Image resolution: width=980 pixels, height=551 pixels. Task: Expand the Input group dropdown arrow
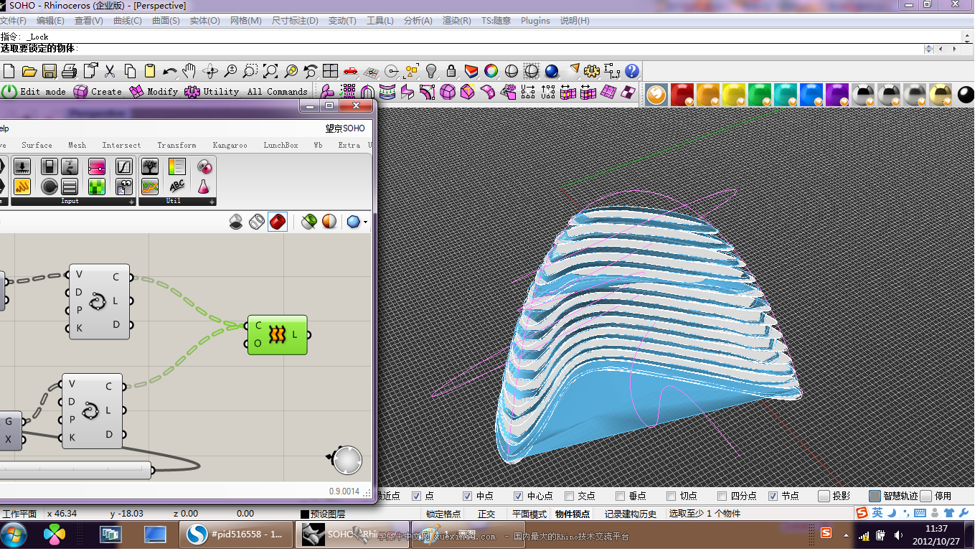[x=131, y=202]
